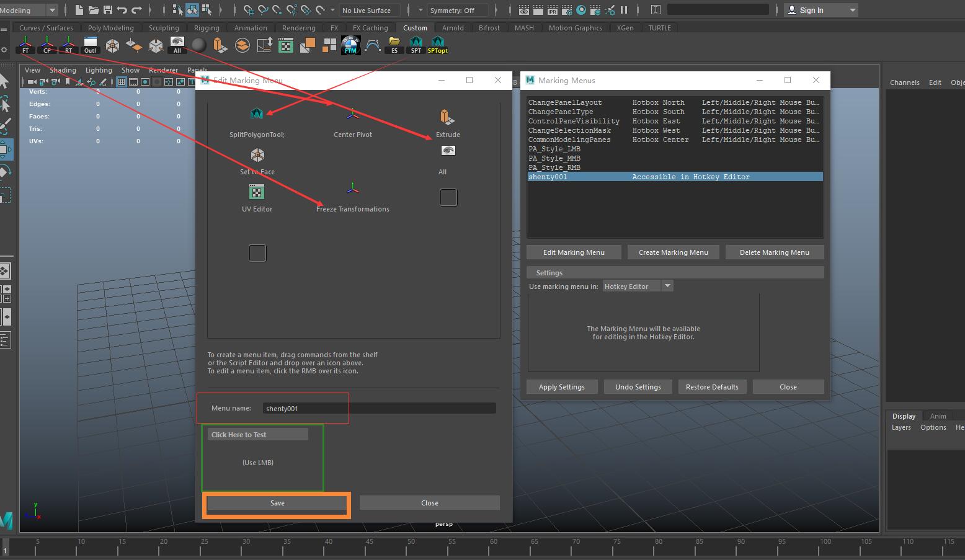The width and height of the screenshot is (965, 560).
Task: Click the redo arrow in the status line
Action: [137, 10]
